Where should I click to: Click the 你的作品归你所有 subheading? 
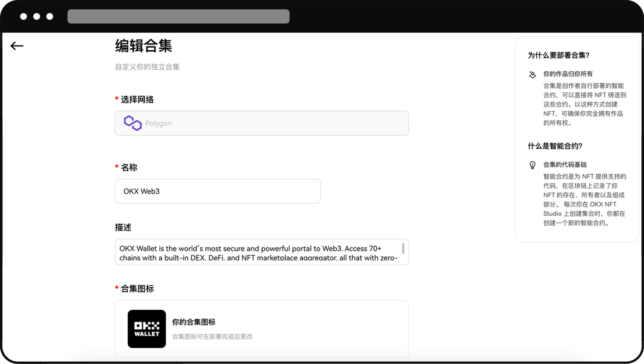click(x=568, y=74)
